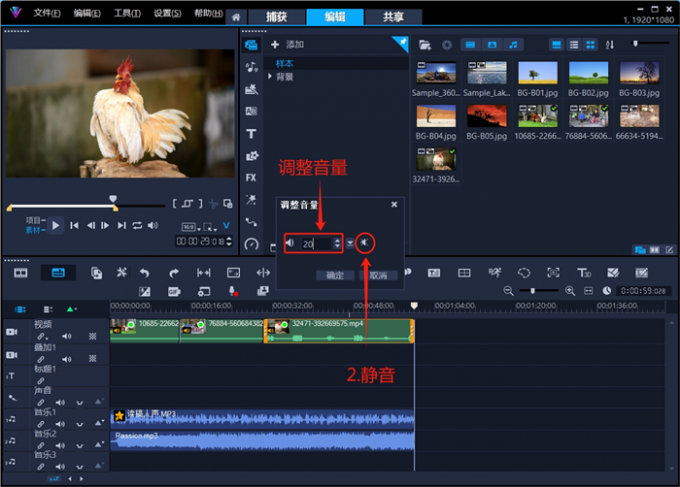Click the preview timecode stepper arrows
680x487 pixels.
click(229, 241)
